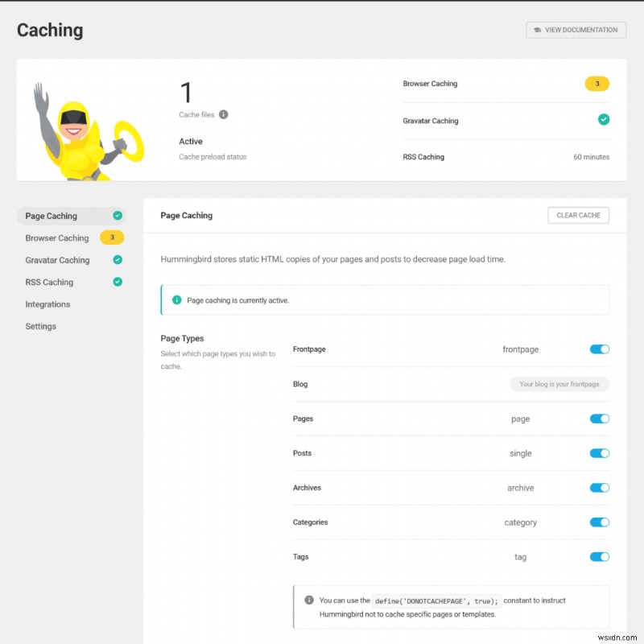Click the Gravatar Caching green check in summary
This screenshot has width=644, height=644.
click(603, 119)
